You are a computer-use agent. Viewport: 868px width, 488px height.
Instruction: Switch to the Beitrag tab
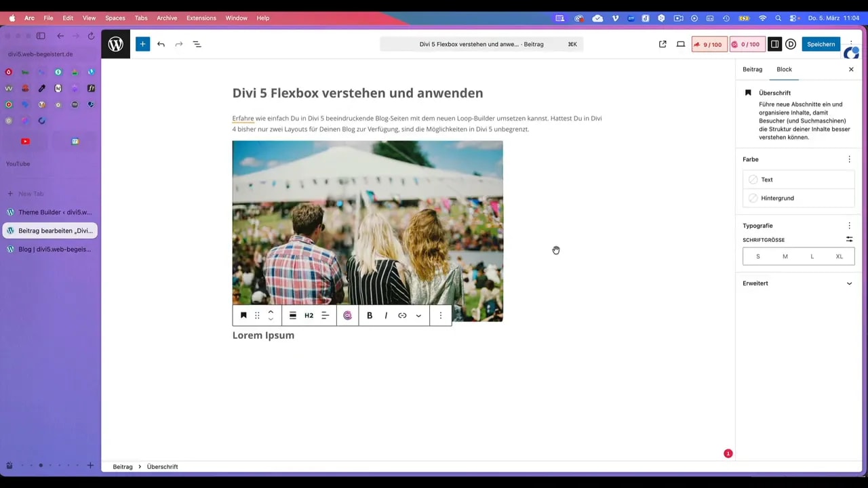752,68
